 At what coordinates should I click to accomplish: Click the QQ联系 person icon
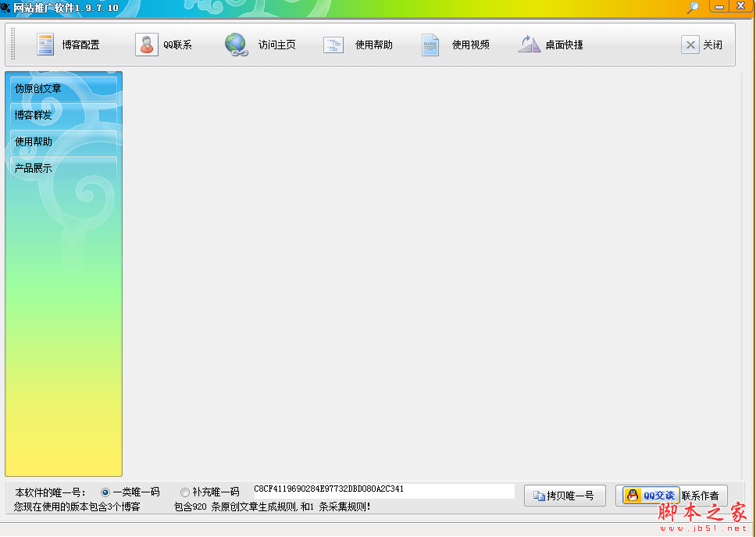click(x=146, y=45)
